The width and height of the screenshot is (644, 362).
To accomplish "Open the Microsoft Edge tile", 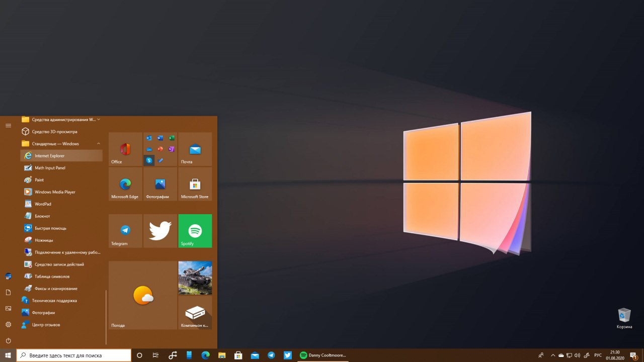I will pos(125,184).
